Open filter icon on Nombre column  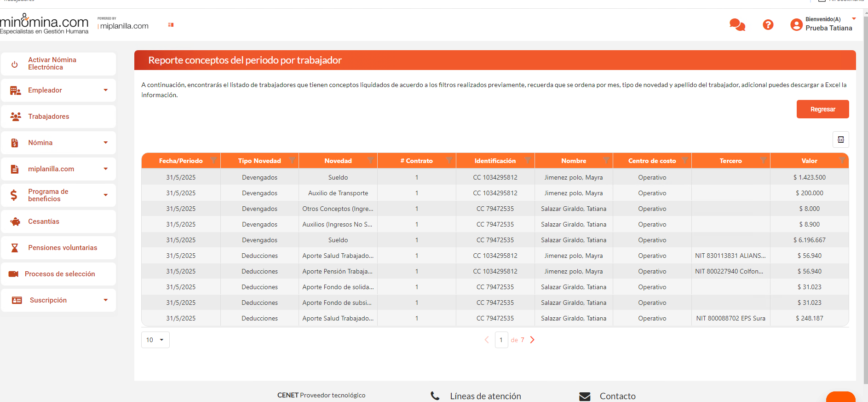pos(606,160)
